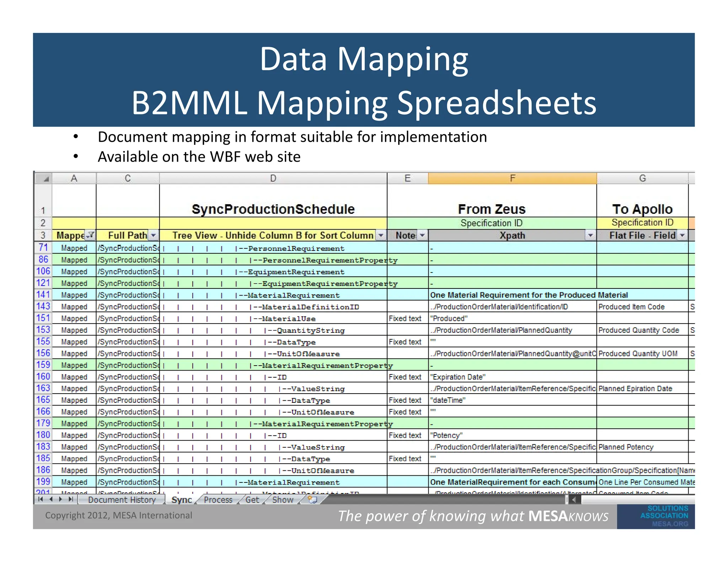Click the Specification ID cell under To Apollo
Viewport: 728px width, 562px height.
[642, 223]
